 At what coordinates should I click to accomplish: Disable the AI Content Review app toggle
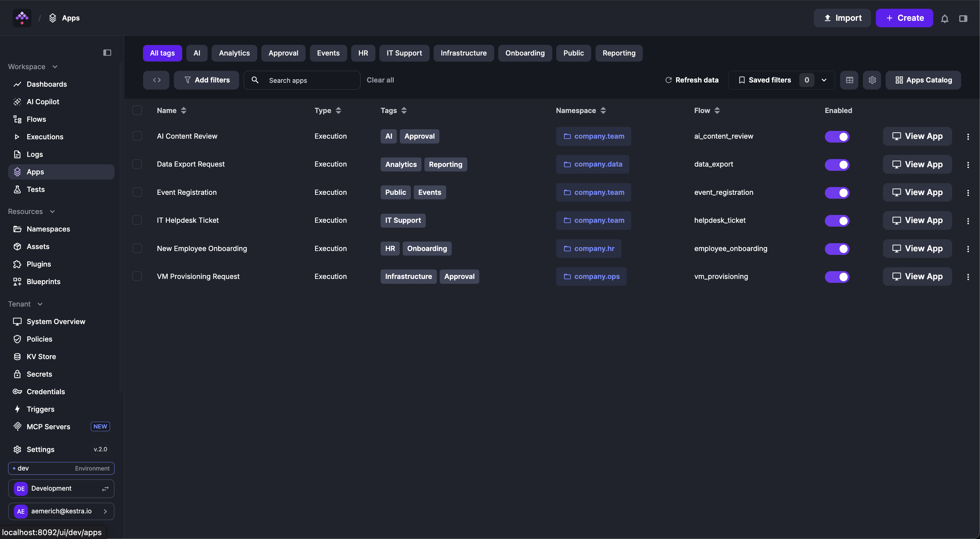click(x=837, y=137)
